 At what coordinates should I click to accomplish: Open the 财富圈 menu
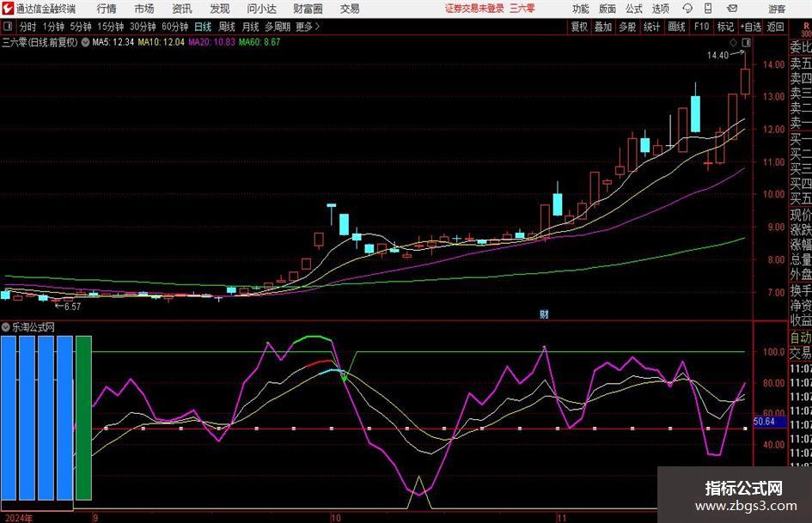pos(308,9)
